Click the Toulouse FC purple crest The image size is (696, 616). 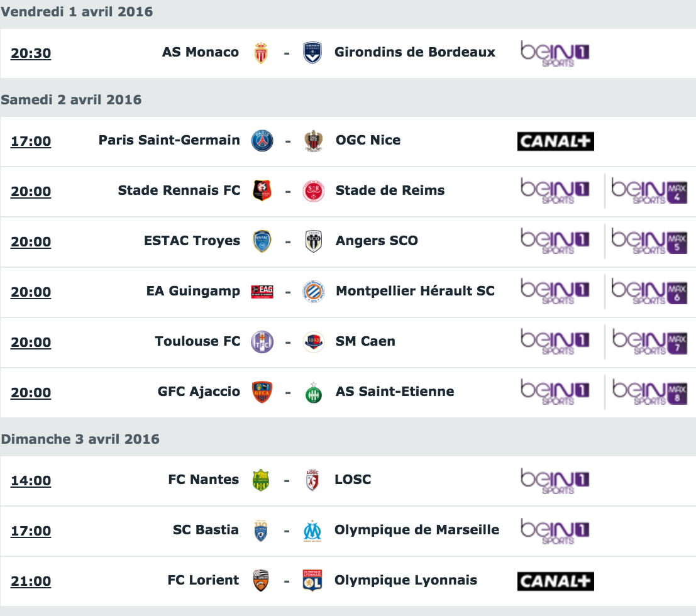click(x=262, y=342)
